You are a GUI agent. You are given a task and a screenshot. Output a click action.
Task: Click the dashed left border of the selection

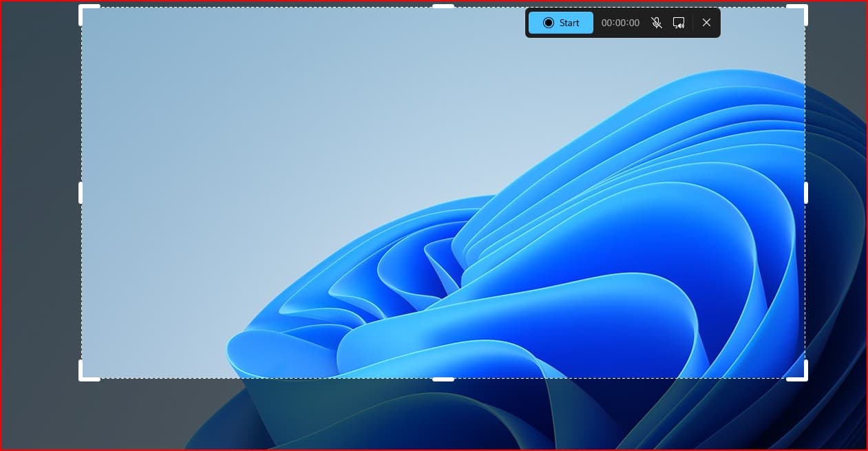click(x=82, y=275)
